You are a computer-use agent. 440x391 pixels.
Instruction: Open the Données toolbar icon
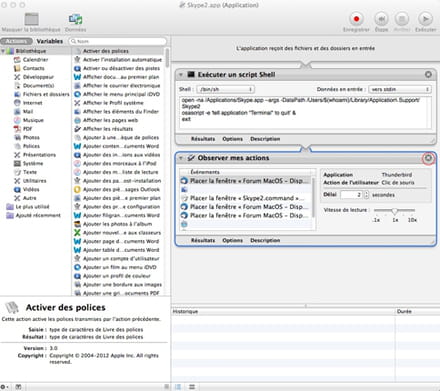pyautogui.click(x=76, y=19)
